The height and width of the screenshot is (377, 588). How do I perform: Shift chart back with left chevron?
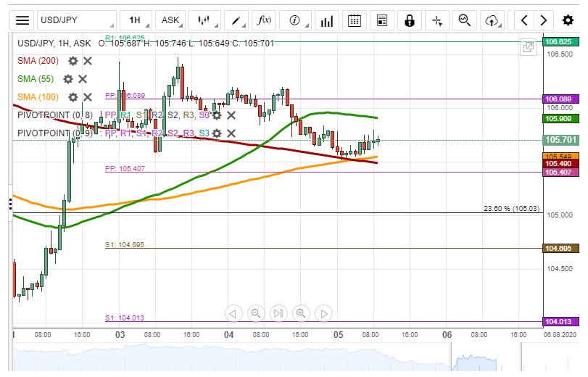pos(525,20)
